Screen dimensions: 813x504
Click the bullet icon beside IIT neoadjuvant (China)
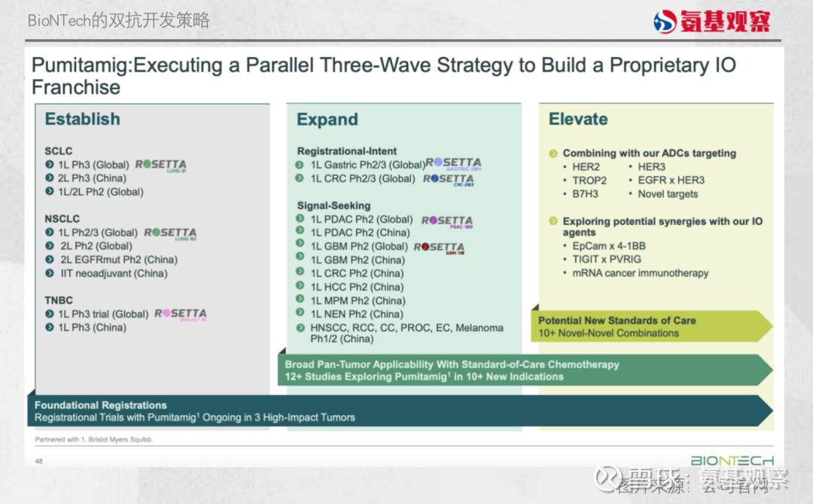pos(49,273)
